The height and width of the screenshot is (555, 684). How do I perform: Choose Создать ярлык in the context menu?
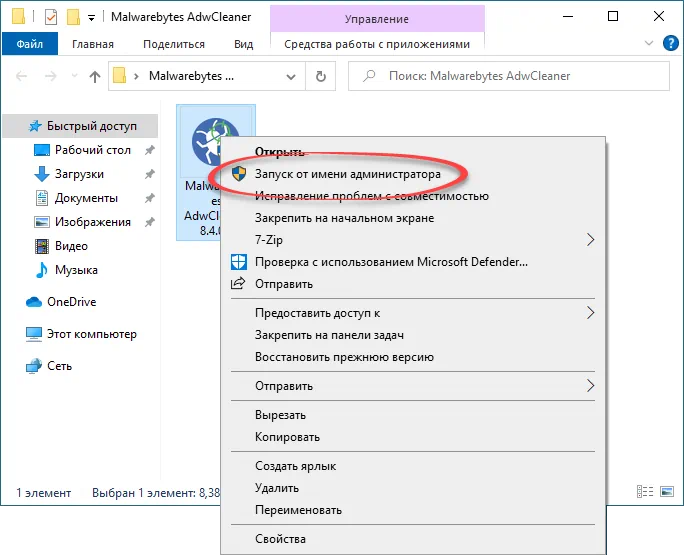tap(413, 466)
